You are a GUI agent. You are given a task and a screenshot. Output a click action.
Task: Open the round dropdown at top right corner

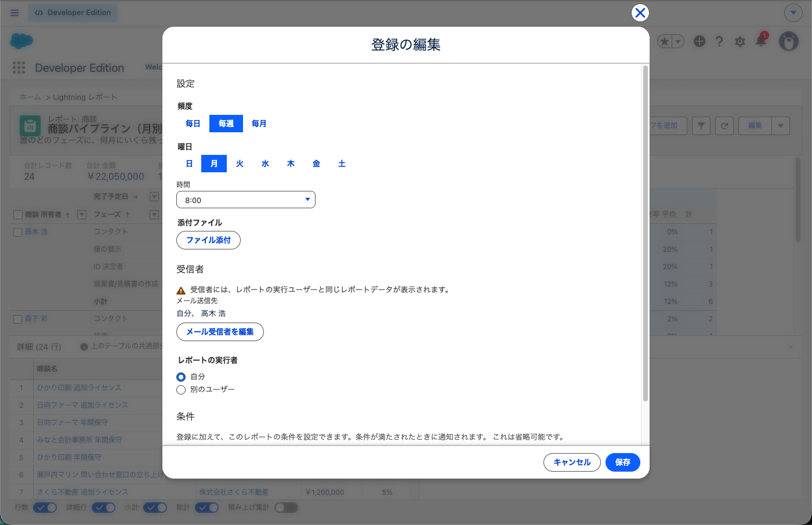pos(793,12)
